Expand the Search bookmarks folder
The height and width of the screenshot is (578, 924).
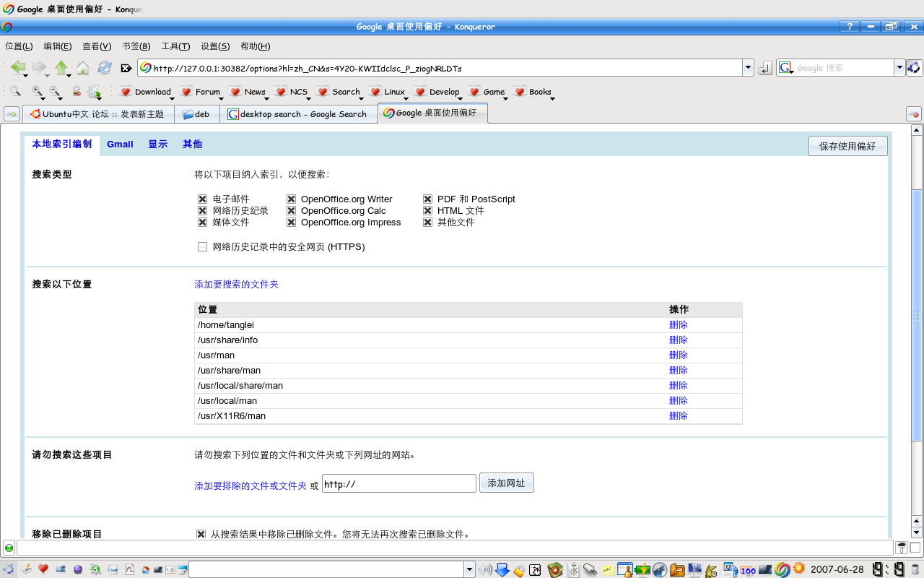click(x=339, y=92)
